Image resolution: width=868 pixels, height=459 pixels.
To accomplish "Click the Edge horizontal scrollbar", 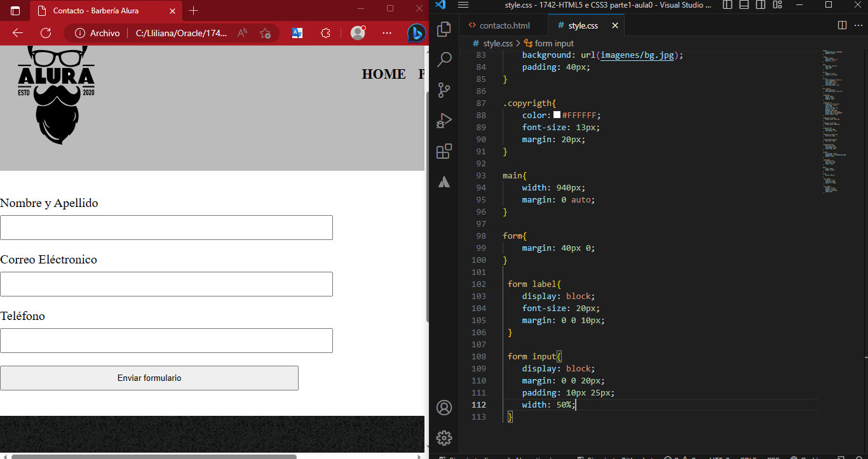I will pyautogui.click(x=154, y=456).
